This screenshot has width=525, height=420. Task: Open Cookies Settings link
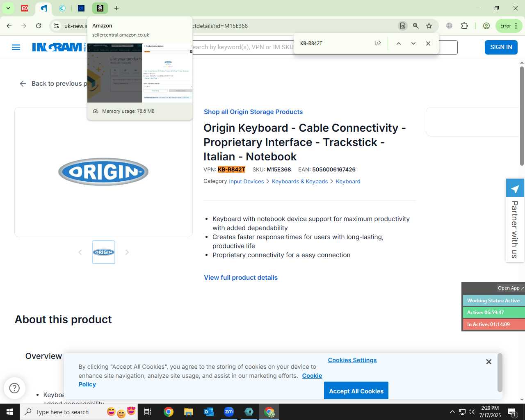pos(352,360)
